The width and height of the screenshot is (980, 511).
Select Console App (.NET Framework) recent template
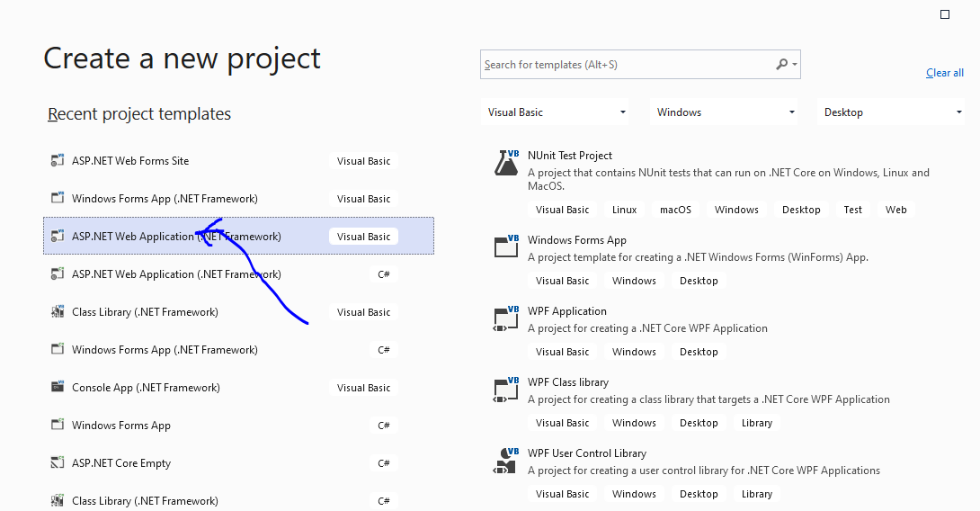click(239, 387)
